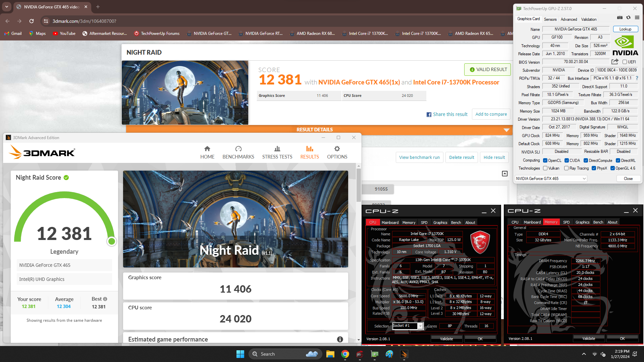Toggle Vulkan checkbox

(x=545, y=168)
